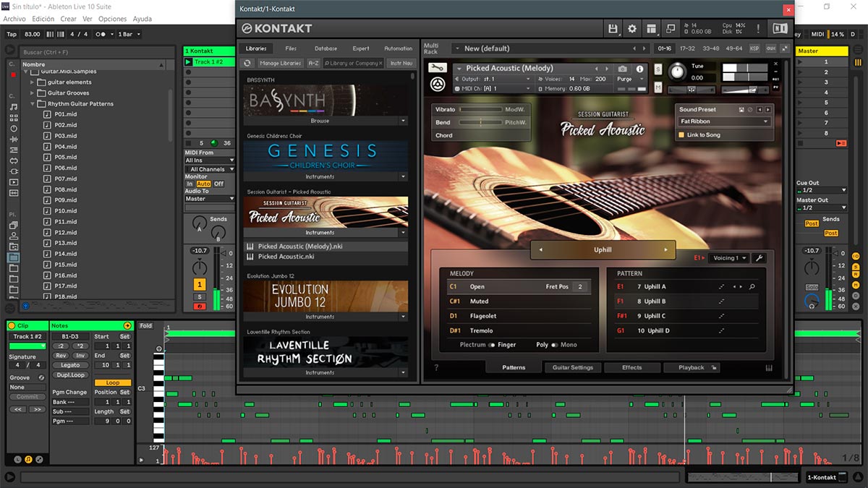Click Manage Libraries button

point(280,63)
